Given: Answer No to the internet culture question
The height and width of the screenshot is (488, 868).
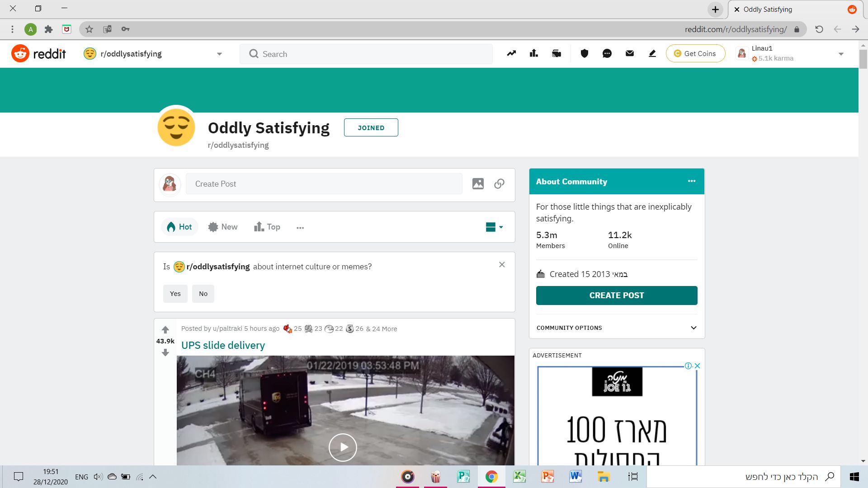Looking at the screenshot, I should tap(203, 294).
